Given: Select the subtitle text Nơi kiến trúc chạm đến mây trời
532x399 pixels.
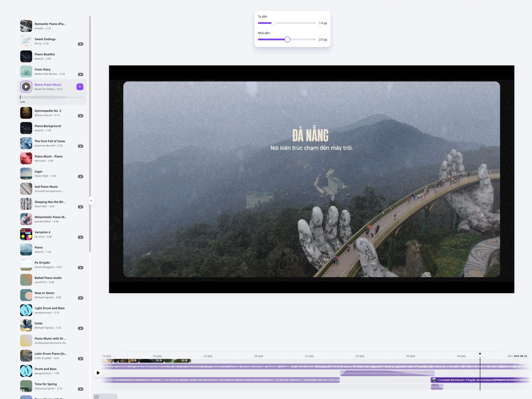Looking at the screenshot, I should (312, 148).
